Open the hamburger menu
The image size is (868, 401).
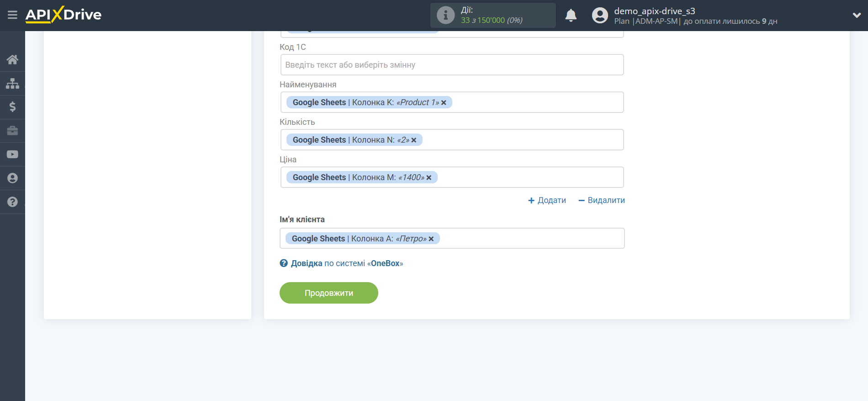coord(12,15)
